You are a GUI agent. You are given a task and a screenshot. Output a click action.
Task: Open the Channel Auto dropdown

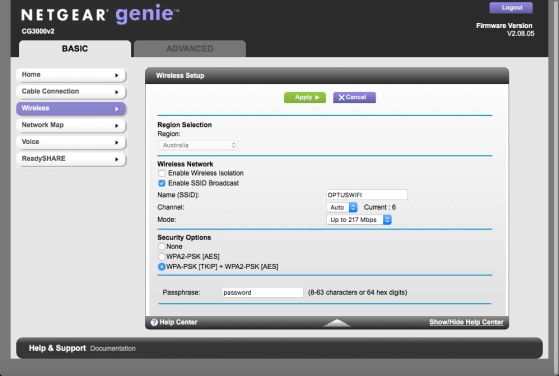click(x=342, y=207)
